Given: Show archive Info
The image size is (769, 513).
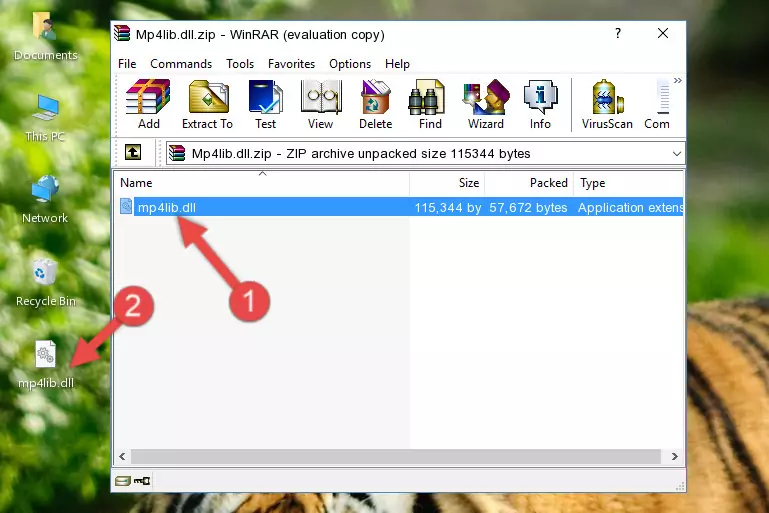Looking at the screenshot, I should [x=540, y=104].
